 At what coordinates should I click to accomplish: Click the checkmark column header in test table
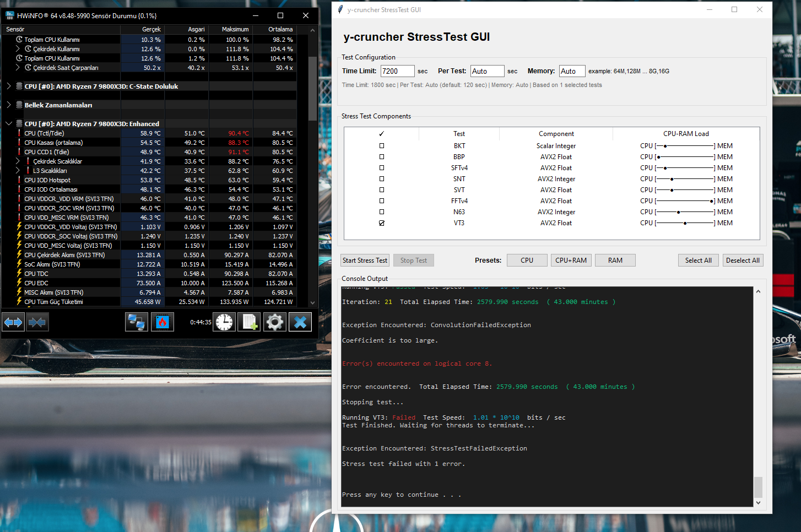pyautogui.click(x=382, y=134)
